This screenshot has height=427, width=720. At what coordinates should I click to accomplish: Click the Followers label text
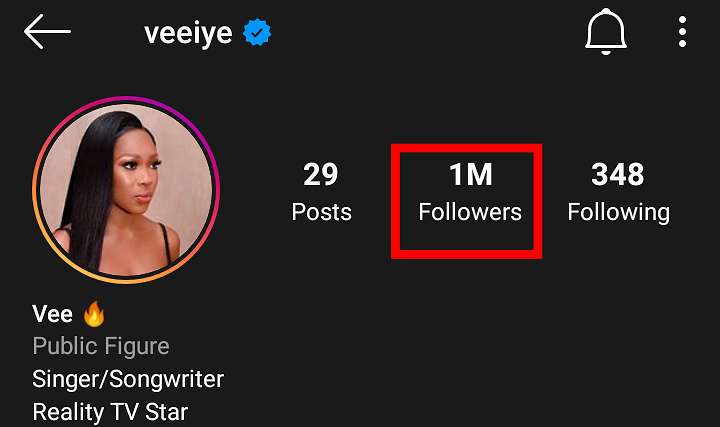coord(470,212)
